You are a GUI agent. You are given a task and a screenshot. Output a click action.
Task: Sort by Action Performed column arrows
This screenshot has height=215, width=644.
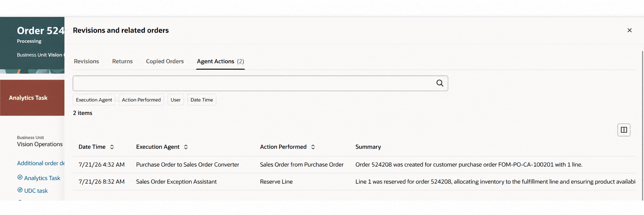pyautogui.click(x=313, y=147)
